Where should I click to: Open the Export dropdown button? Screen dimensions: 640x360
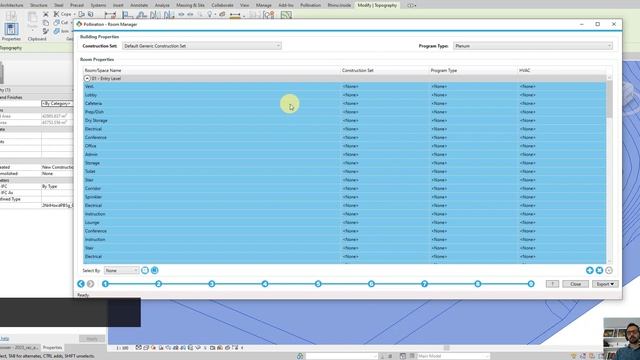coord(605,284)
